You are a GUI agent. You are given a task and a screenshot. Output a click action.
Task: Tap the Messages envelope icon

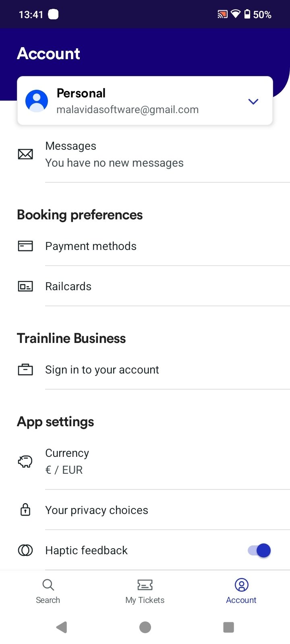pyautogui.click(x=25, y=154)
